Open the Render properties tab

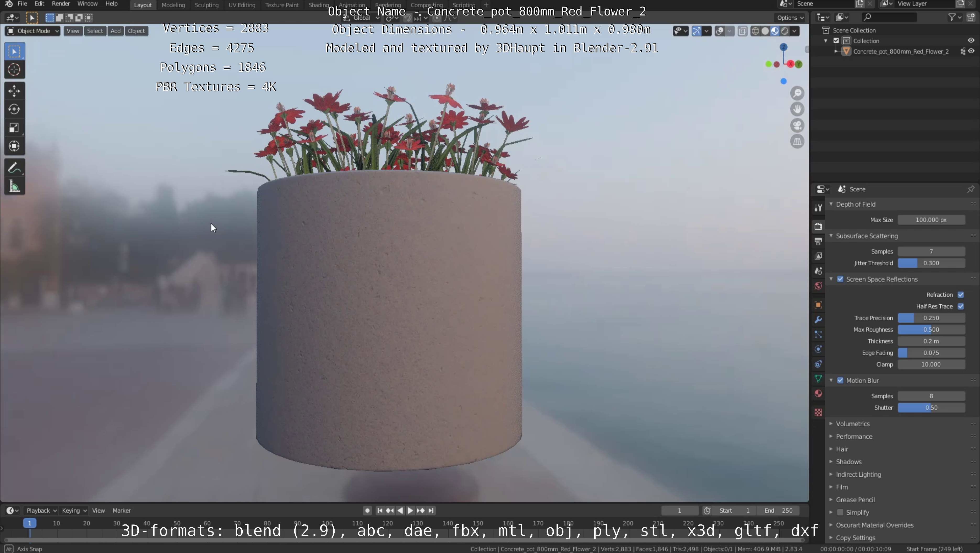click(x=818, y=227)
